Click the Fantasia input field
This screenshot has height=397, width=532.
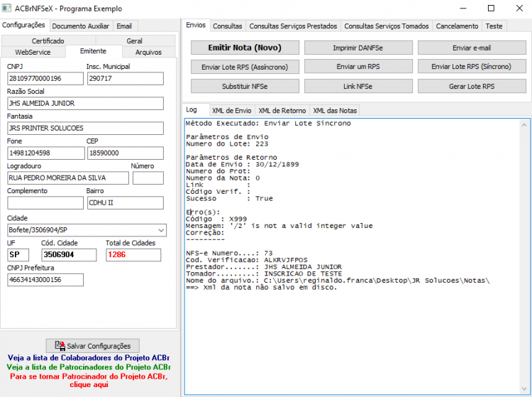[x=85, y=128]
